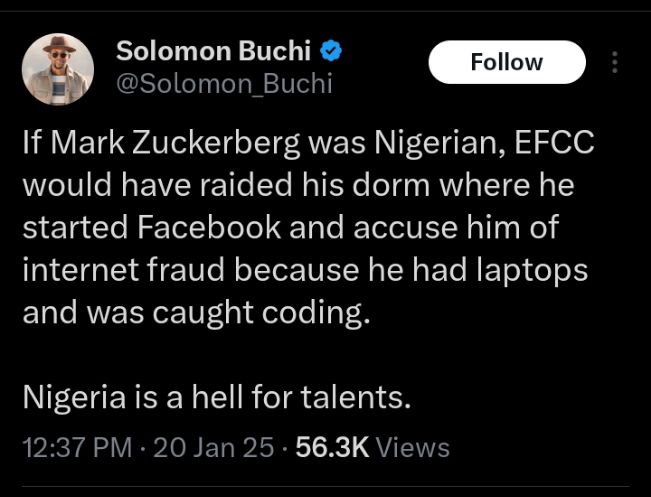This screenshot has width=651, height=497.
Task: Click the 12:37 PM timestamp
Action: click(77, 447)
